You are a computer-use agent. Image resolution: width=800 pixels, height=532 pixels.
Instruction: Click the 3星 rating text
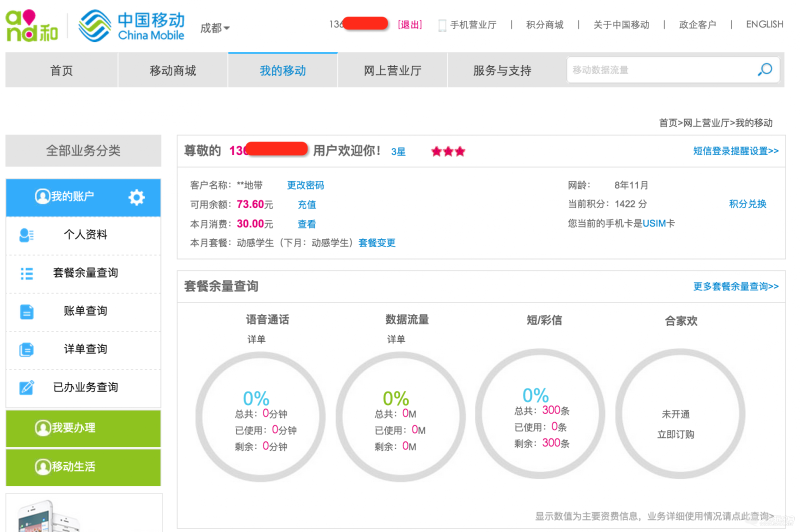pos(398,151)
